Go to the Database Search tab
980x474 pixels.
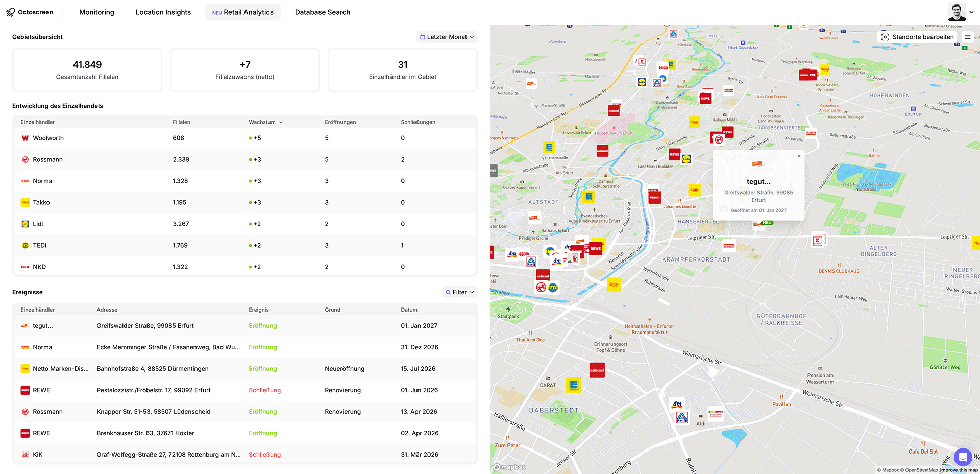[x=322, y=12]
